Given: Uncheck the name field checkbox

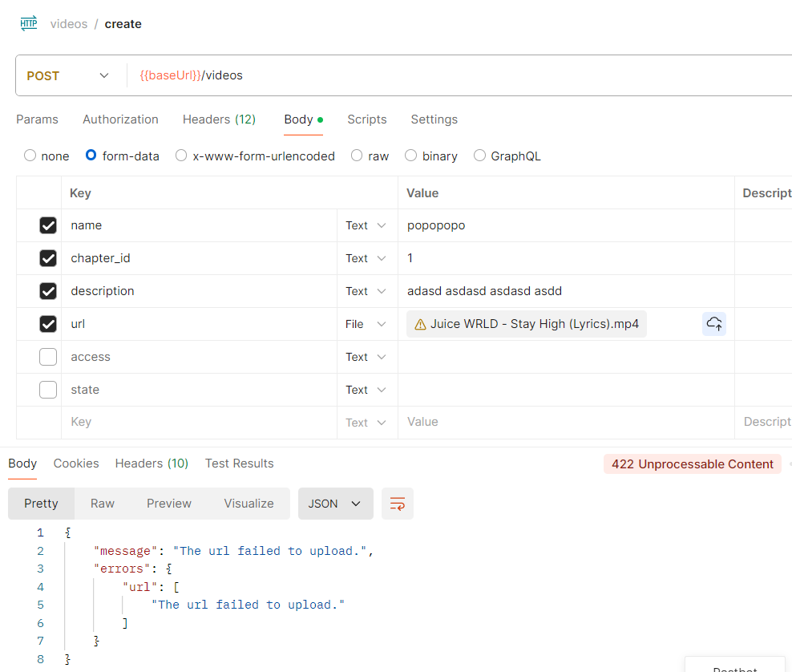Looking at the screenshot, I should pyautogui.click(x=48, y=225).
